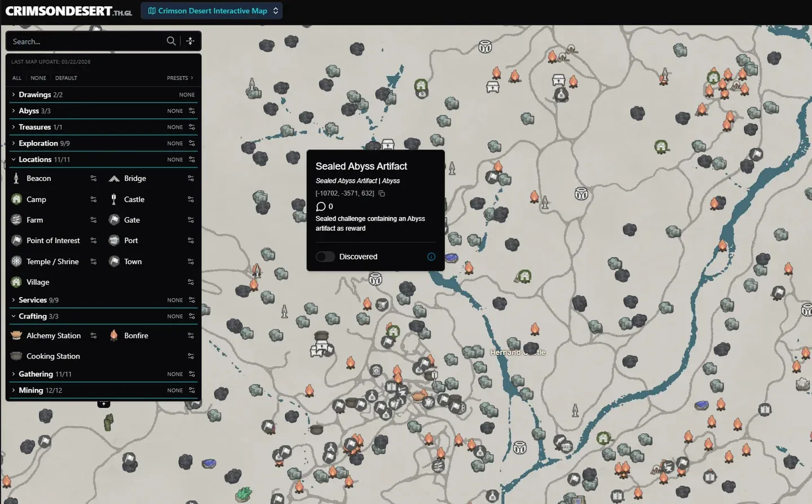Click the Search input field
Screen dimensions: 812x504
pyautogui.click(x=85, y=42)
